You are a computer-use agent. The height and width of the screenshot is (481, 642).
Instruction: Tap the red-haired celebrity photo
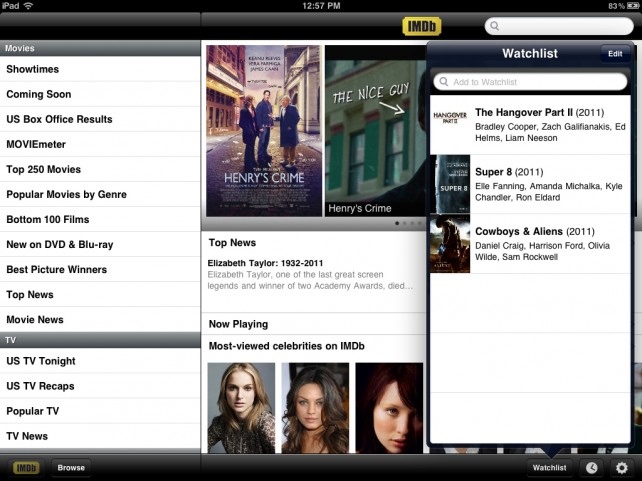(389, 408)
